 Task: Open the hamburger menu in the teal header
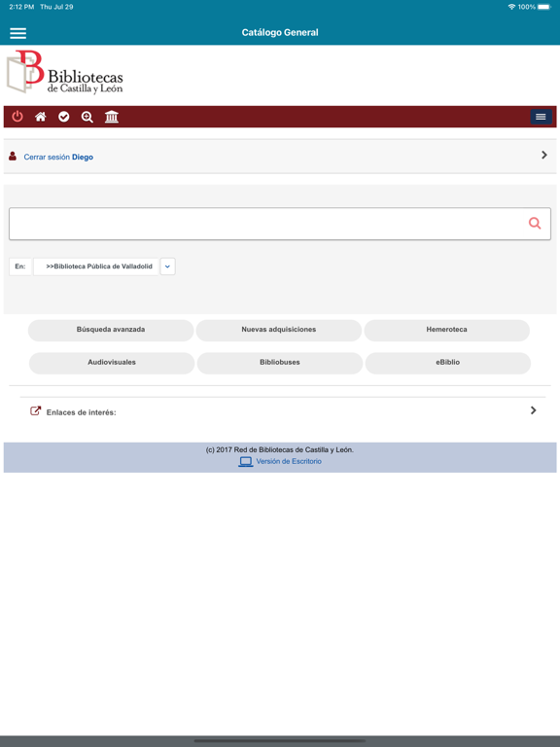pyautogui.click(x=18, y=33)
